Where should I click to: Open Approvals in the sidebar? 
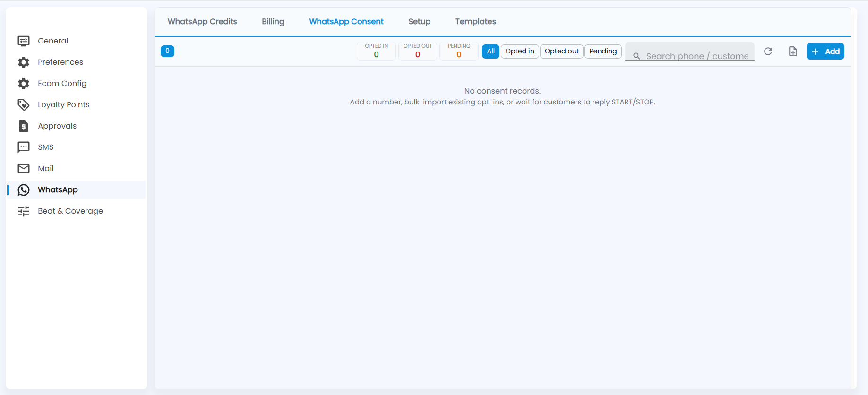[76, 126]
